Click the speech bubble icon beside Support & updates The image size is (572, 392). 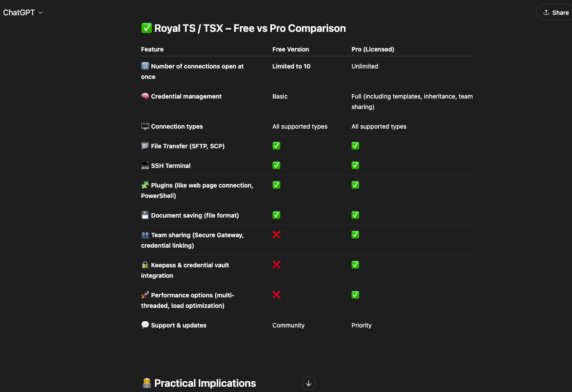[145, 325]
